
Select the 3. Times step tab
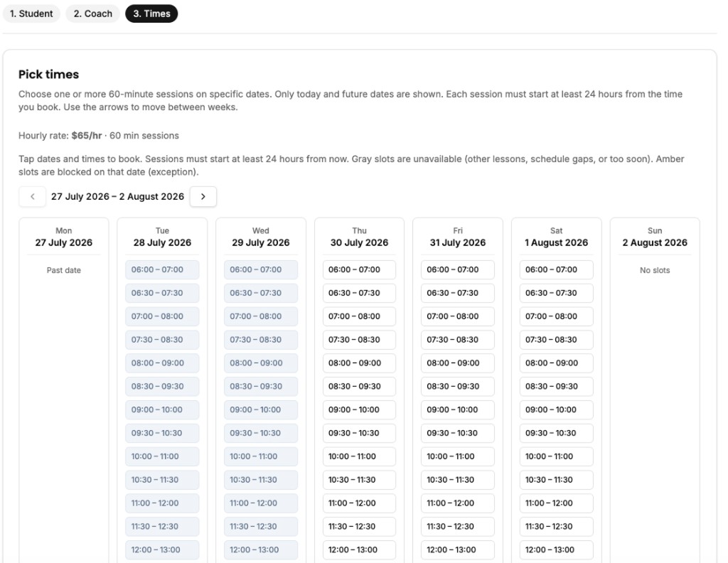click(x=151, y=14)
